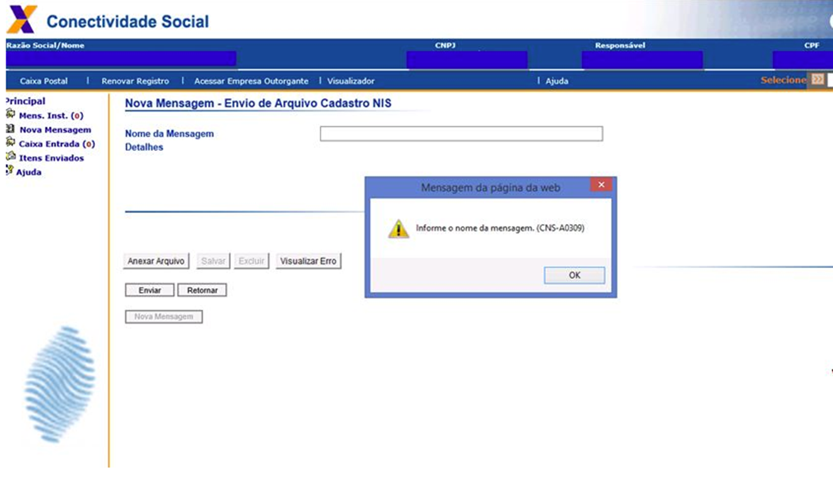Click the Caixa Entrada sidebar icon

[10, 143]
